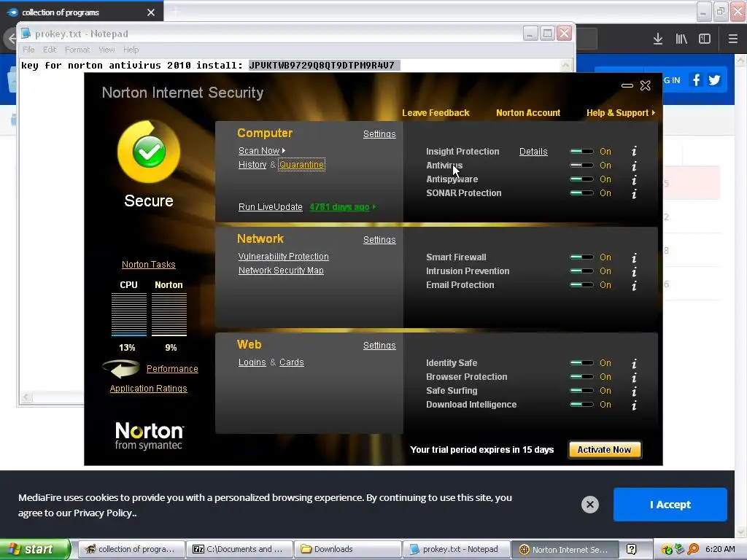Open info icon for Safe Surfing

click(x=634, y=392)
